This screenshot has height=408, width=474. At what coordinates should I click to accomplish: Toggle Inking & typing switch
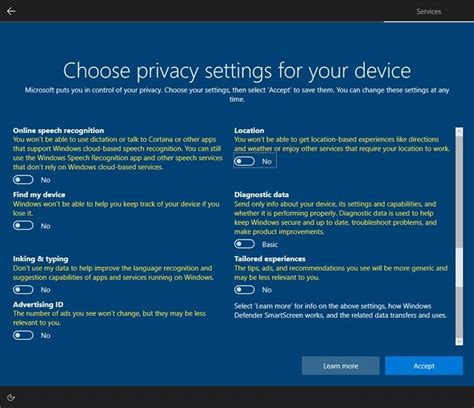pos(23,290)
